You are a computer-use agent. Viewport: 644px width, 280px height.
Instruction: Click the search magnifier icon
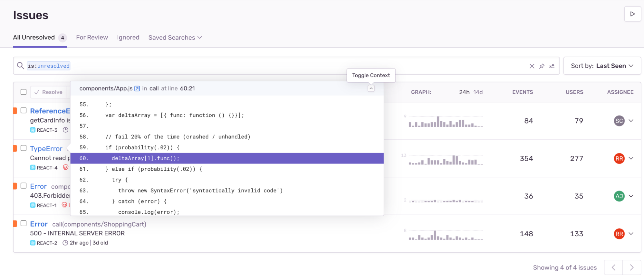pyautogui.click(x=20, y=66)
